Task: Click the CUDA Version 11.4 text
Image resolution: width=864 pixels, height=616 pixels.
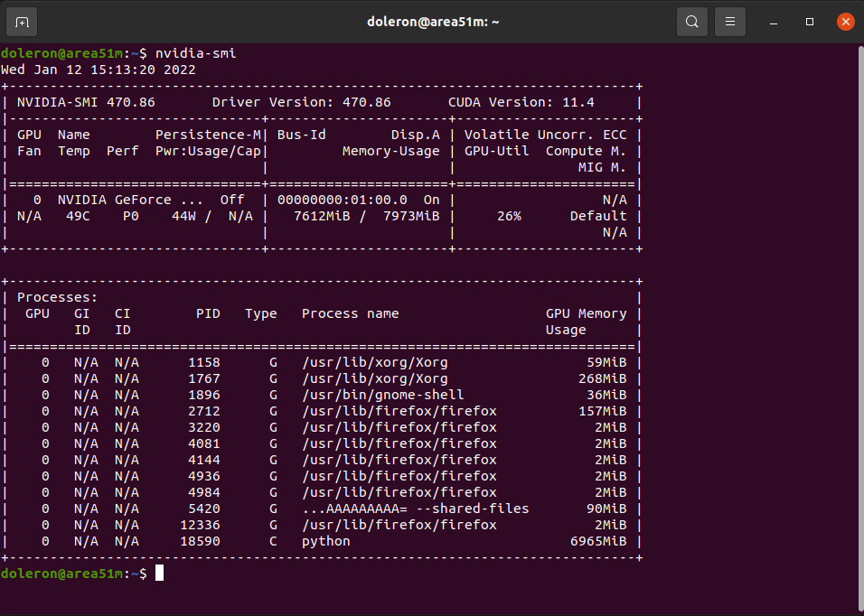Action: (521, 102)
